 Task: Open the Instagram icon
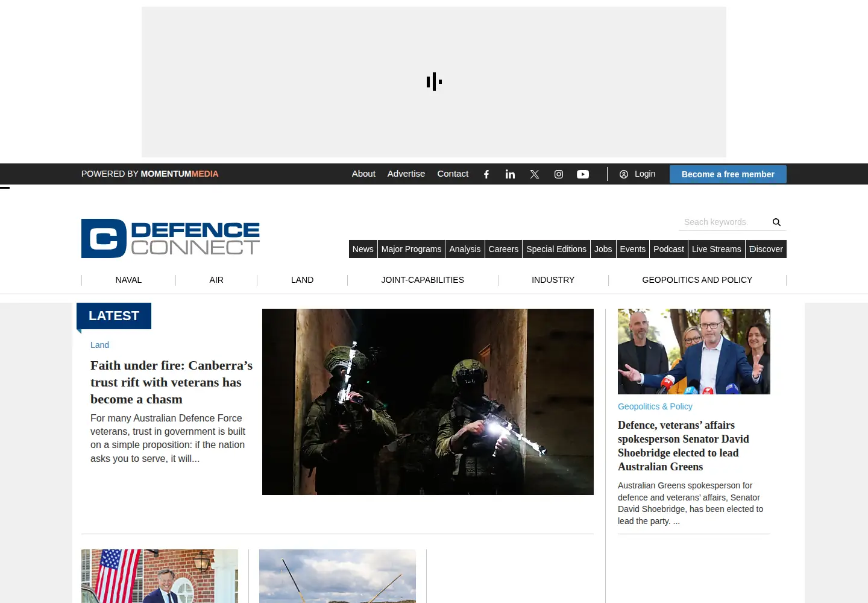[x=559, y=174]
